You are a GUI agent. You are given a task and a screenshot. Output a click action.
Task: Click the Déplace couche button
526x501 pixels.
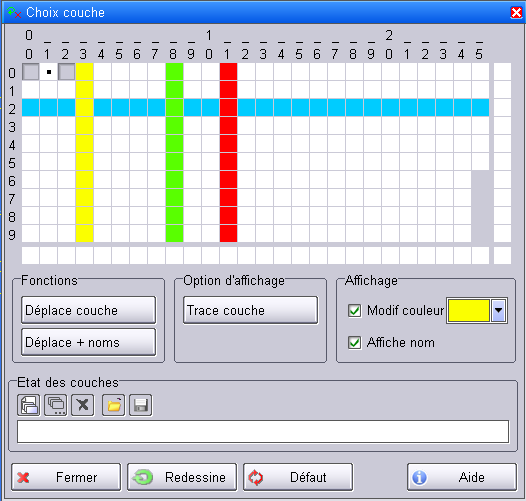tap(89, 310)
